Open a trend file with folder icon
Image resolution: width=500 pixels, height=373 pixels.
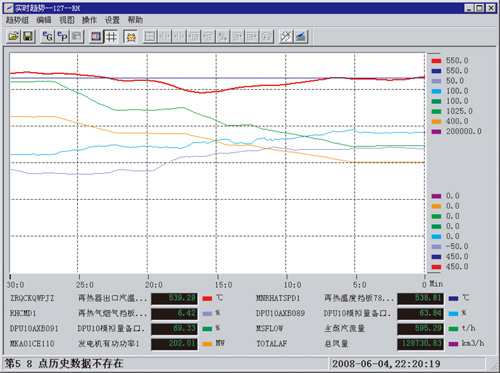[13, 36]
